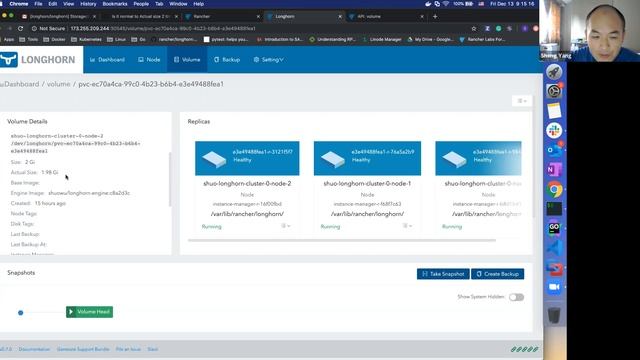Open Visual Studio Code from the Dock

pyautogui.click(x=554, y=248)
